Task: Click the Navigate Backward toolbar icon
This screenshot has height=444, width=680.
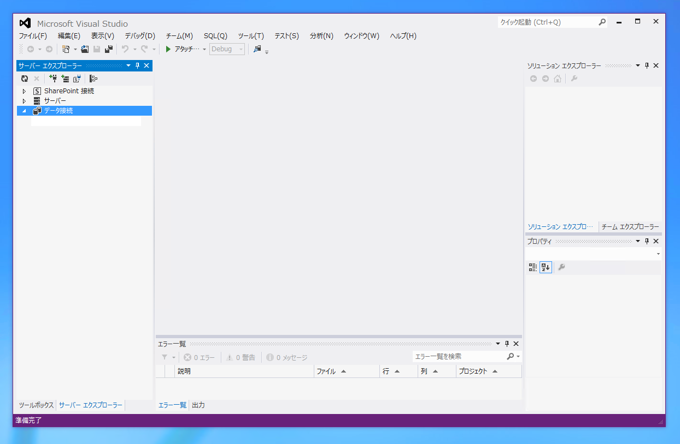Action: [30, 49]
